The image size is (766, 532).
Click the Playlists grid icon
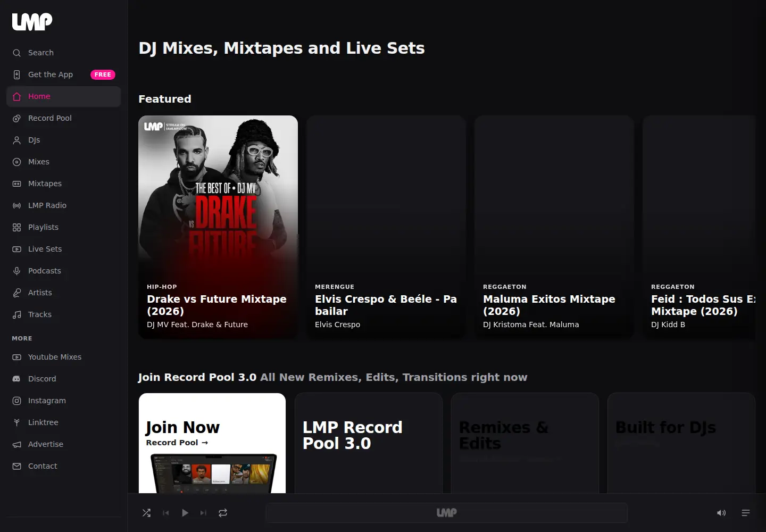17,227
